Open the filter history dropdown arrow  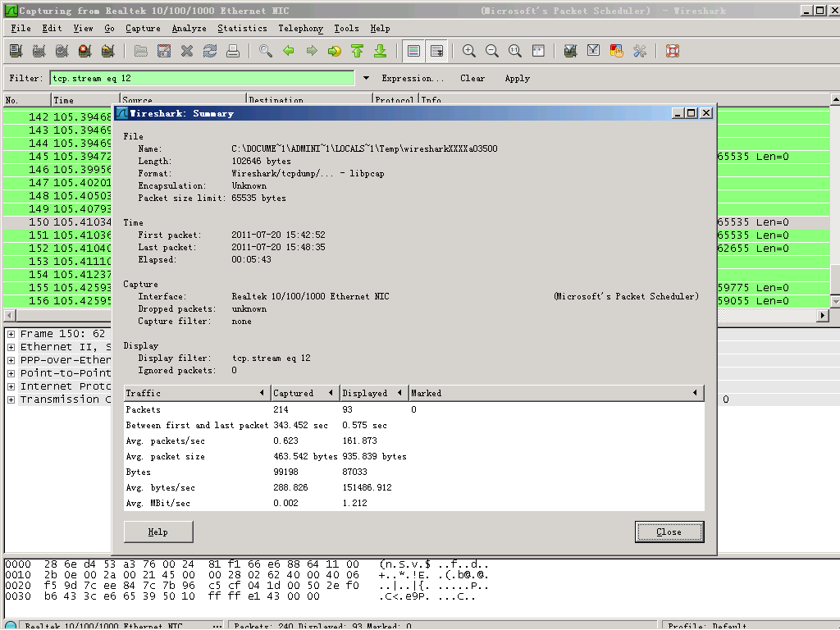(366, 78)
